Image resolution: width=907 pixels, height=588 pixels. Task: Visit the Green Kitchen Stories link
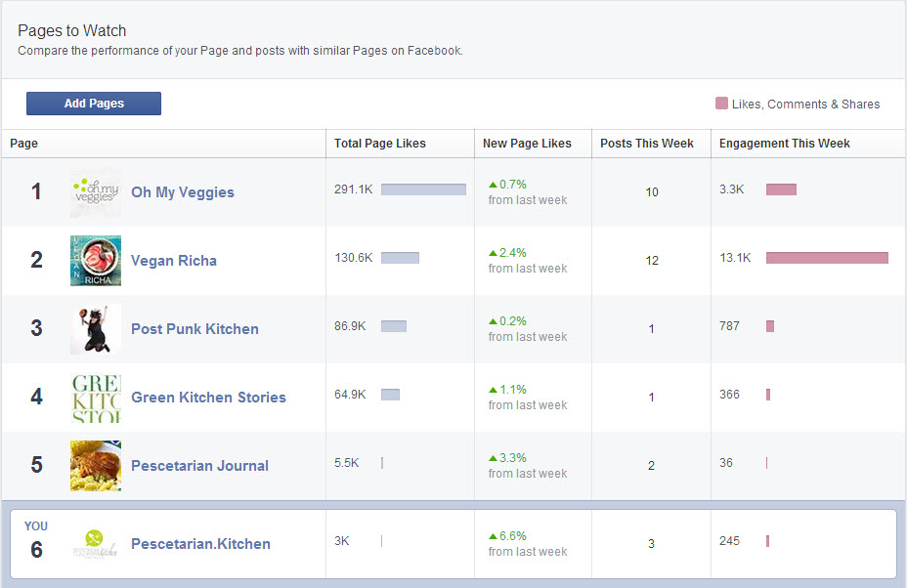coord(208,398)
